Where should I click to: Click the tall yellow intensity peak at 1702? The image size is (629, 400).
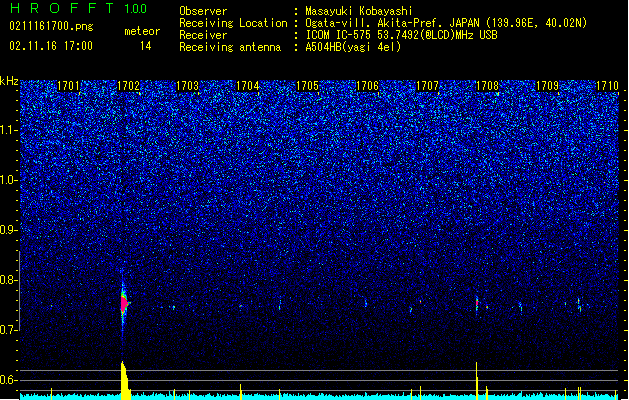tap(125, 380)
